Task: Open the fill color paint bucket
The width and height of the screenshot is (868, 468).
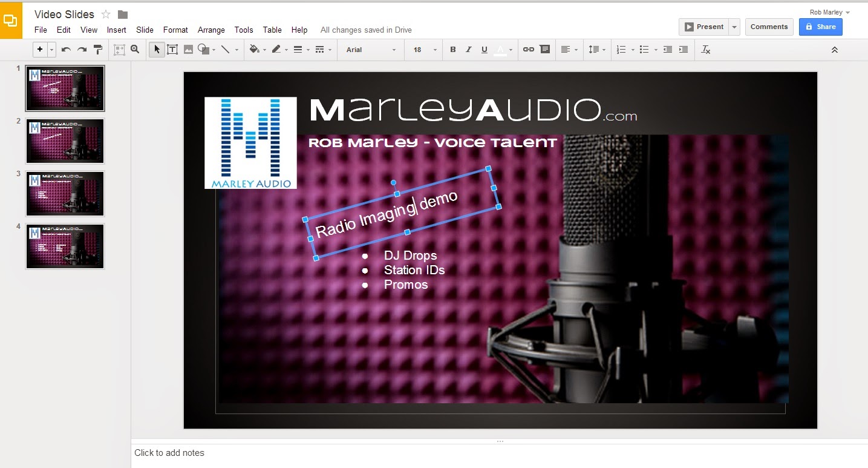Action: pyautogui.click(x=255, y=50)
